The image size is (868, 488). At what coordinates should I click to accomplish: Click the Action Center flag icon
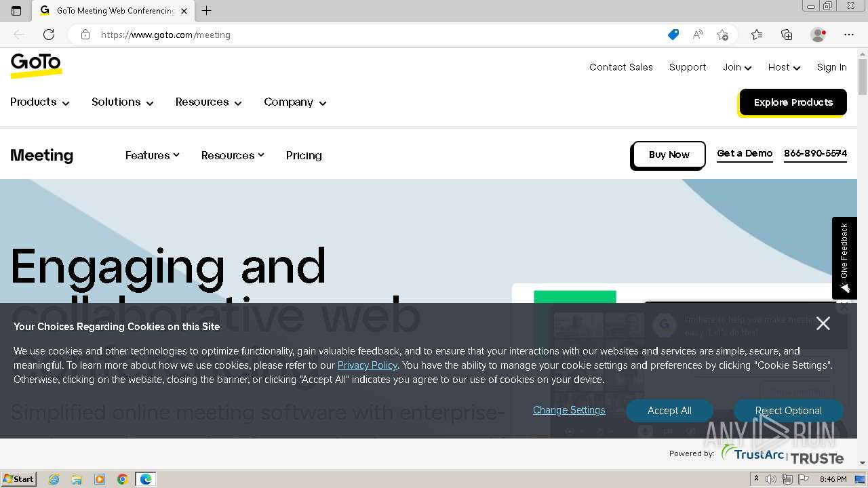[x=804, y=479]
